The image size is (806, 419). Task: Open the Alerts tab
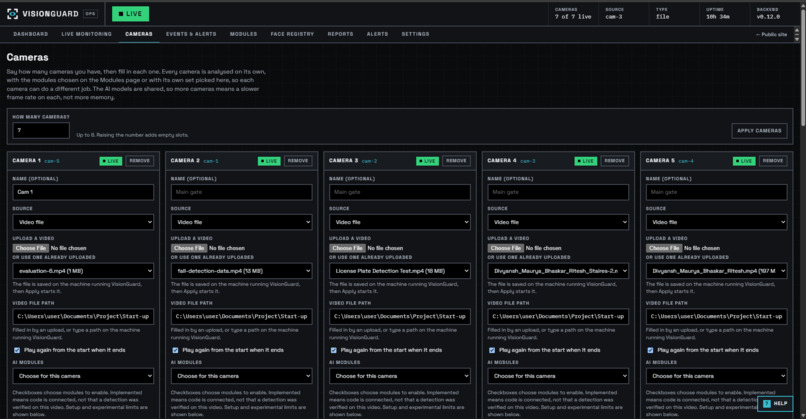pos(377,34)
